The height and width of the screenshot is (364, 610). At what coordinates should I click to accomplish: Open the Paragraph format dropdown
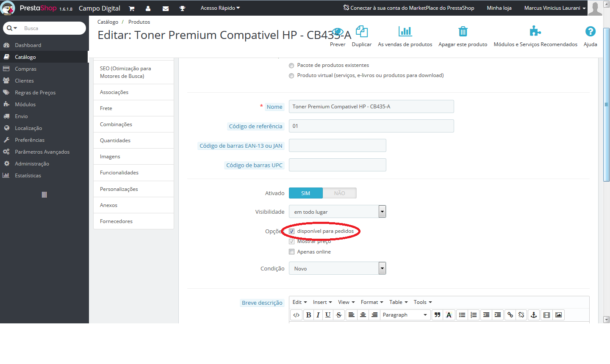click(x=405, y=315)
